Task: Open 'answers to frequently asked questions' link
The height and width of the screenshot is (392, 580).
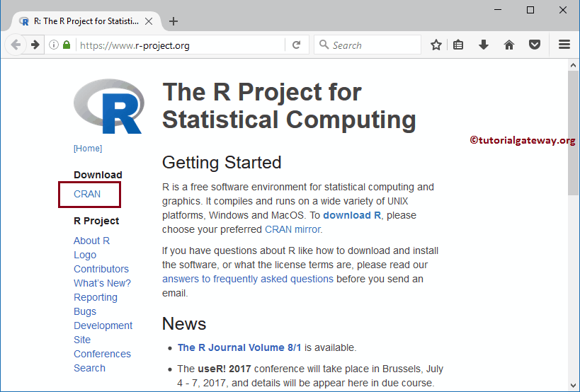Action: pos(247,279)
